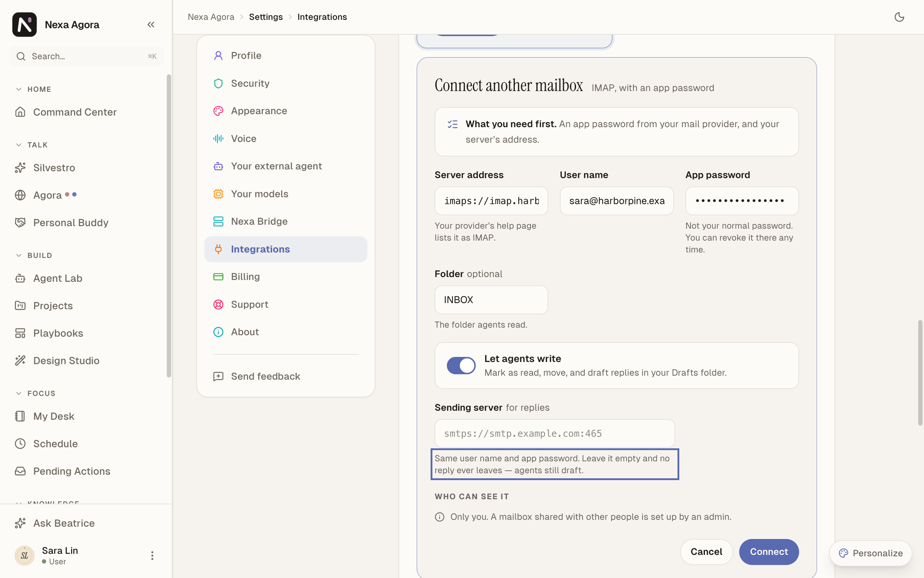Screen dimensions: 924x578
Task: Toggle dark mode with the moon icon
Action: pyautogui.click(x=899, y=17)
